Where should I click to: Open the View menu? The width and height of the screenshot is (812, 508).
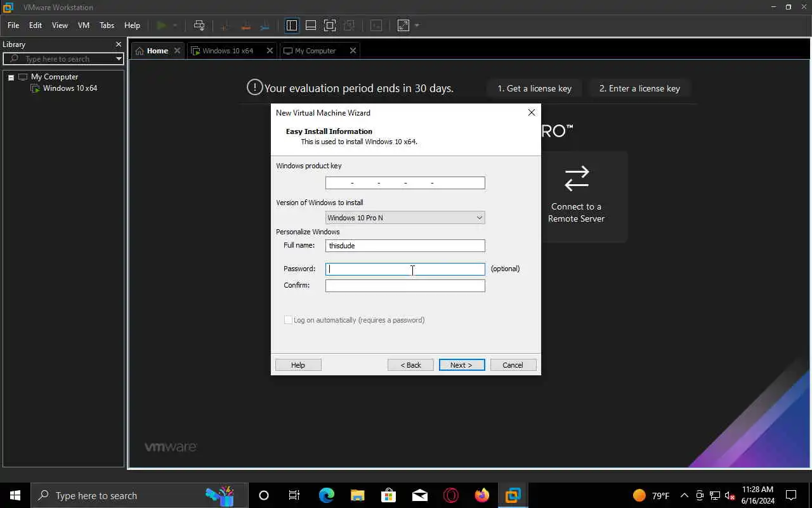60,25
